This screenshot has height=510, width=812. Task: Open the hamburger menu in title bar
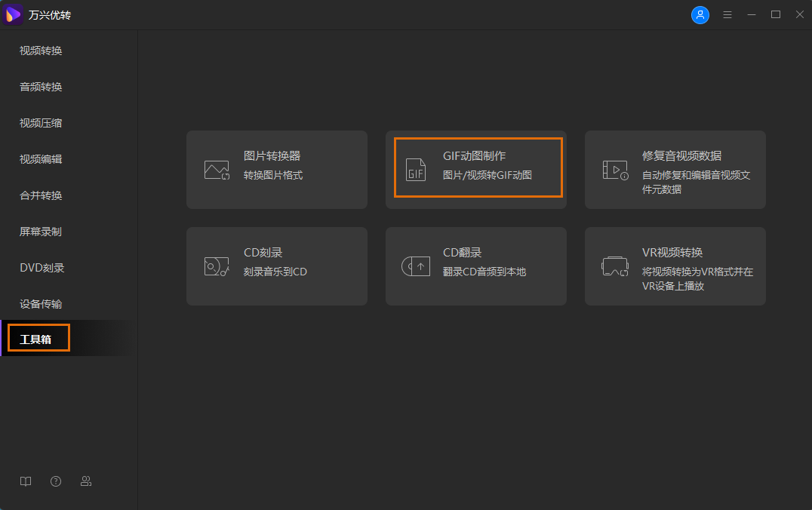coord(727,14)
